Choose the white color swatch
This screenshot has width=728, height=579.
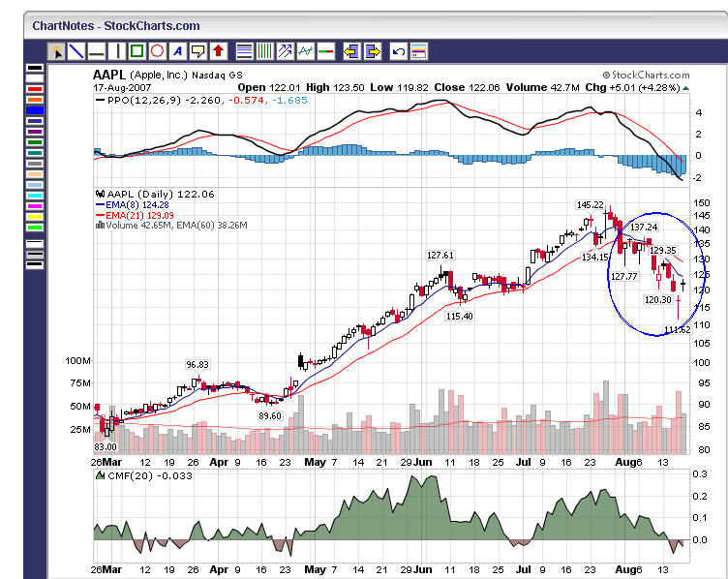pyautogui.click(x=35, y=78)
